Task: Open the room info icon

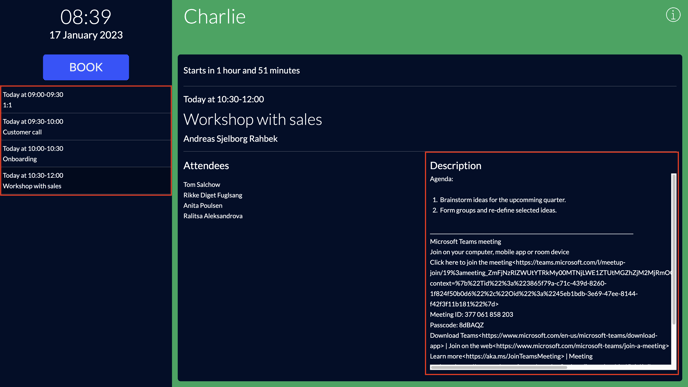Action: pyautogui.click(x=673, y=14)
